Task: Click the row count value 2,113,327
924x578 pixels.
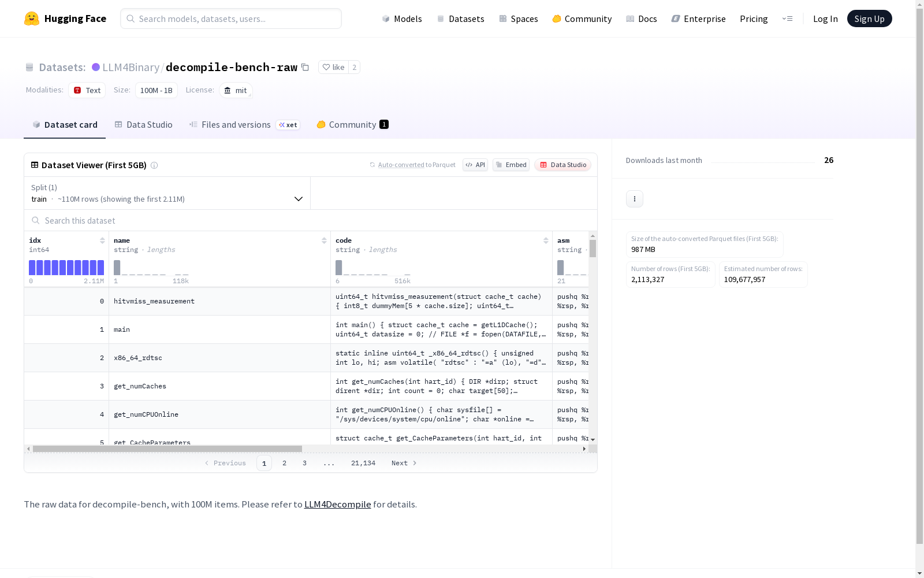Action: click(x=648, y=279)
